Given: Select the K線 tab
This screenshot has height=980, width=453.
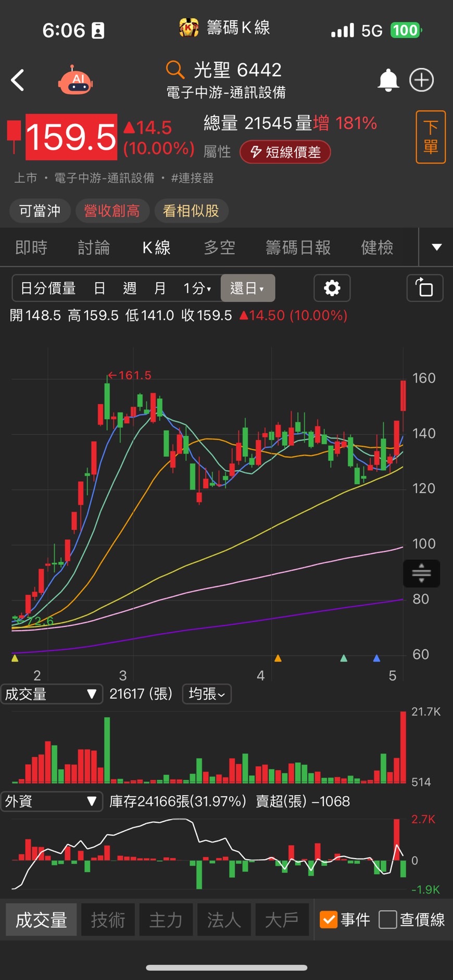Looking at the screenshot, I should [157, 247].
